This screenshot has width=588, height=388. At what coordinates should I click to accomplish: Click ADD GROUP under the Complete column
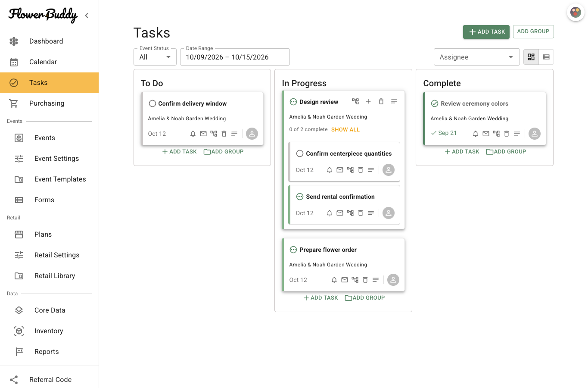click(x=506, y=152)
